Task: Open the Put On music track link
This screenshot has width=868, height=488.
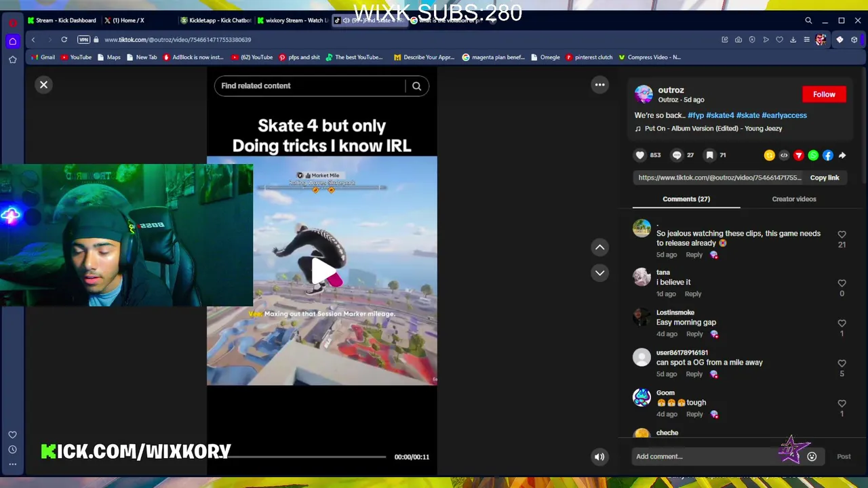Action: (713, 129)
